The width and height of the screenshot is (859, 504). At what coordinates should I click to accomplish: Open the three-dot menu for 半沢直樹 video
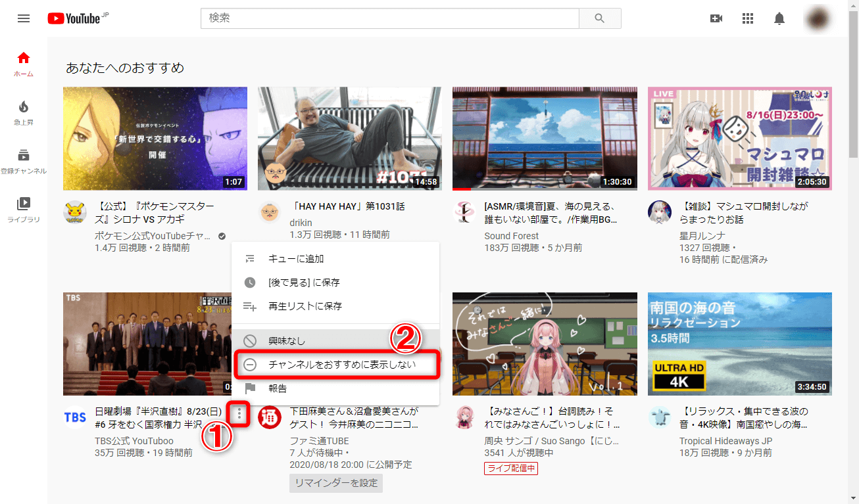click(240, 415)
